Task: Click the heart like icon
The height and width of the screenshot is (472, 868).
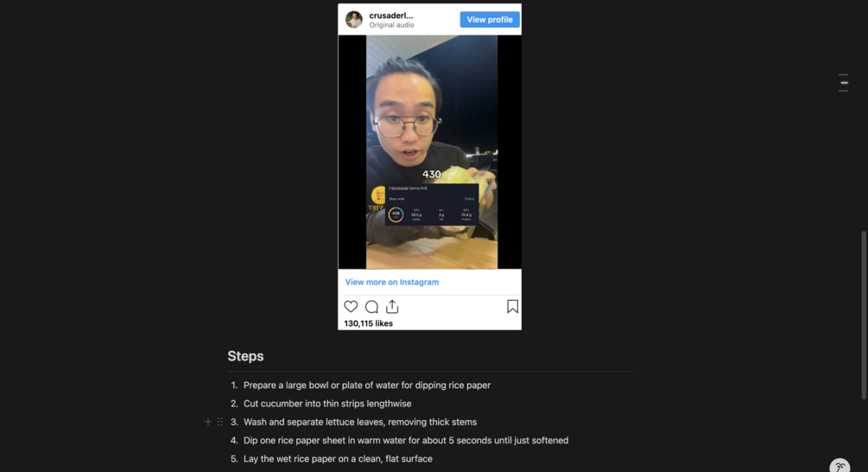Action: pos(351,306)
